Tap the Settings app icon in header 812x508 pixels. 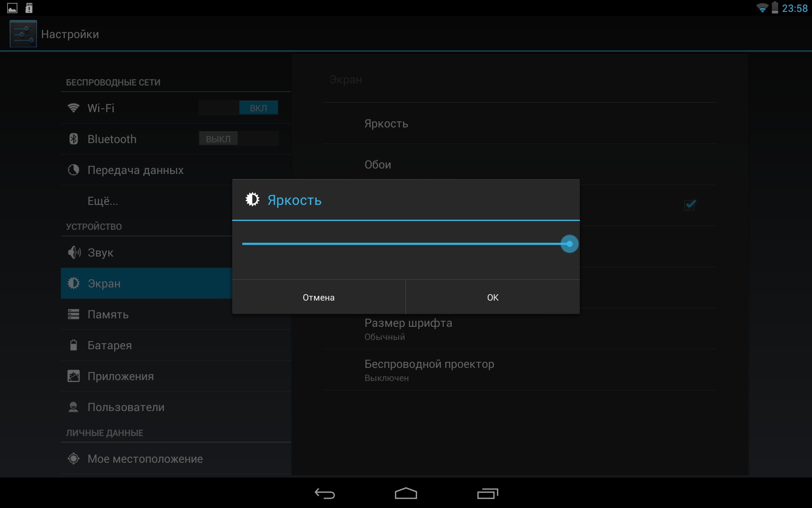[23, 34]
